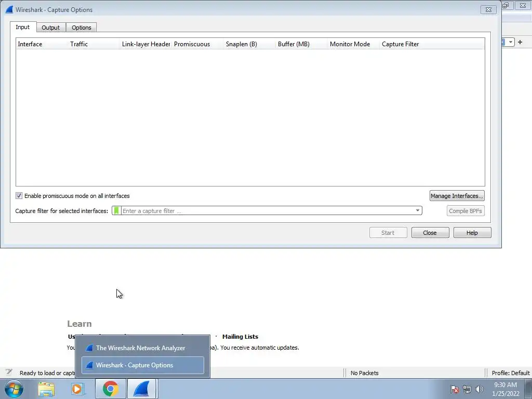Click the volume speaker tray icon
Image resolution: width=532 pixels, height=399 pixels.
pos(479,389)
